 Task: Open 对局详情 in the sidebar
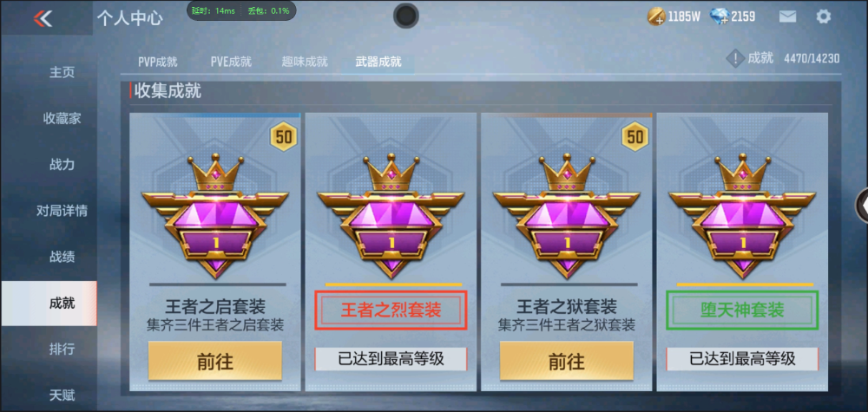tap(62, 211)
